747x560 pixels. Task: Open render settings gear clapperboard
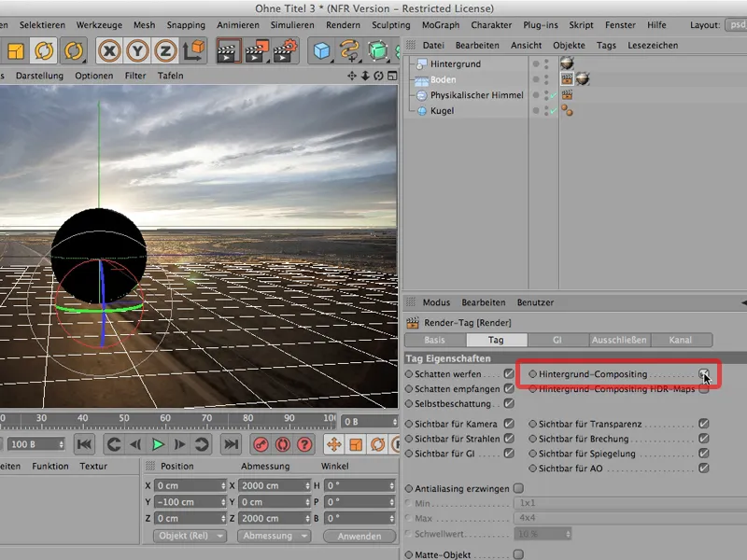click(x=285, y=50)
